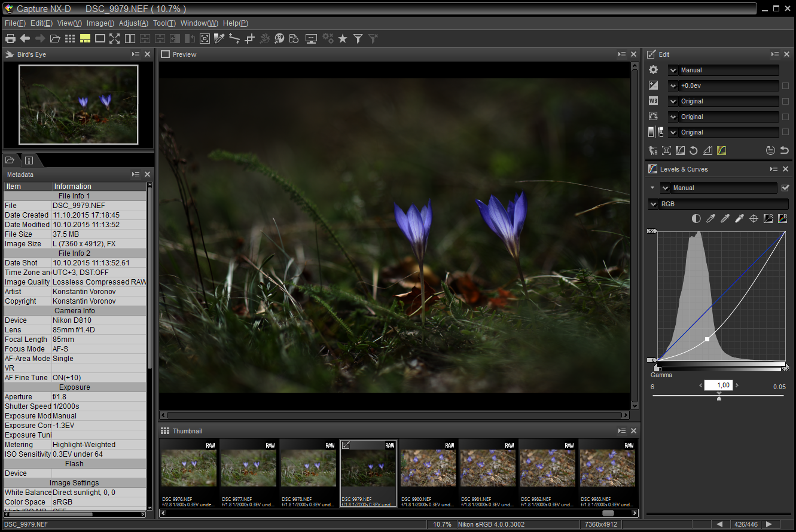796x532 pixels.
Task: Tick the white balance checkbox
Action: click(x=785, y=102)
